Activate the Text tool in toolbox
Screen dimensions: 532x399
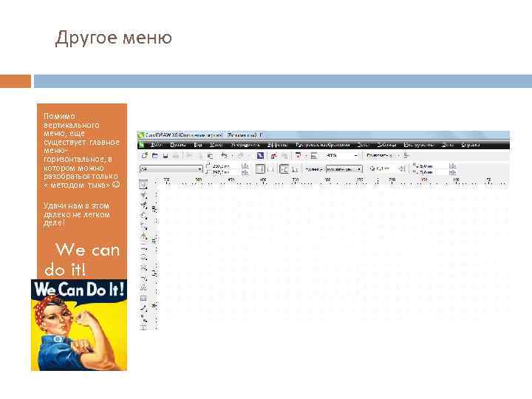(x=143, y=287)
